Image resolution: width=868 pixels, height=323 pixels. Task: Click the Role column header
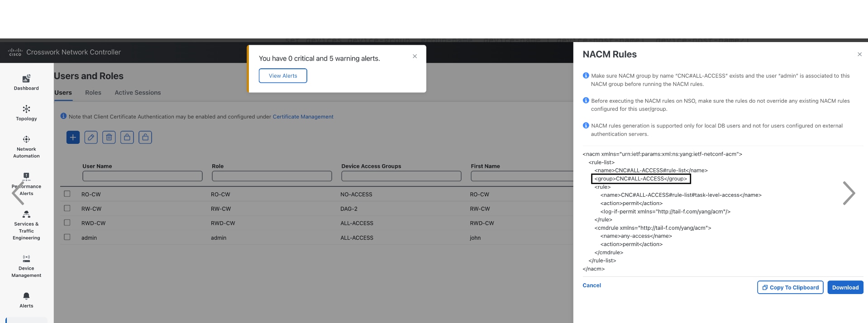(218, 166)
